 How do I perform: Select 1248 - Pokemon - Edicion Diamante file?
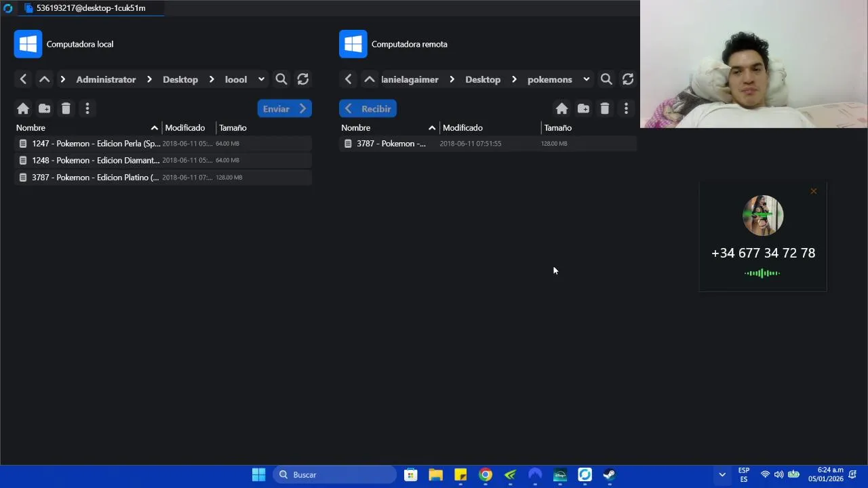(x=163, y=161)
